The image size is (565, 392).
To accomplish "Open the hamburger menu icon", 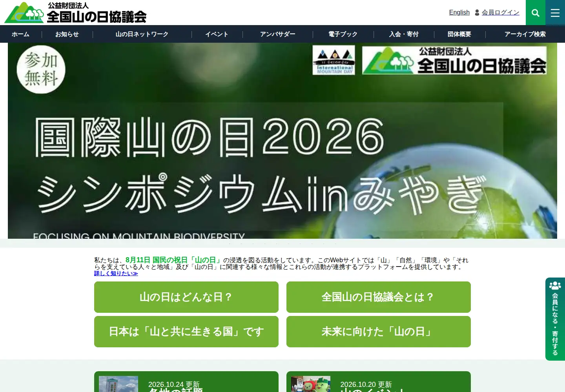I will pyautogui.click(x=555, y=13).
